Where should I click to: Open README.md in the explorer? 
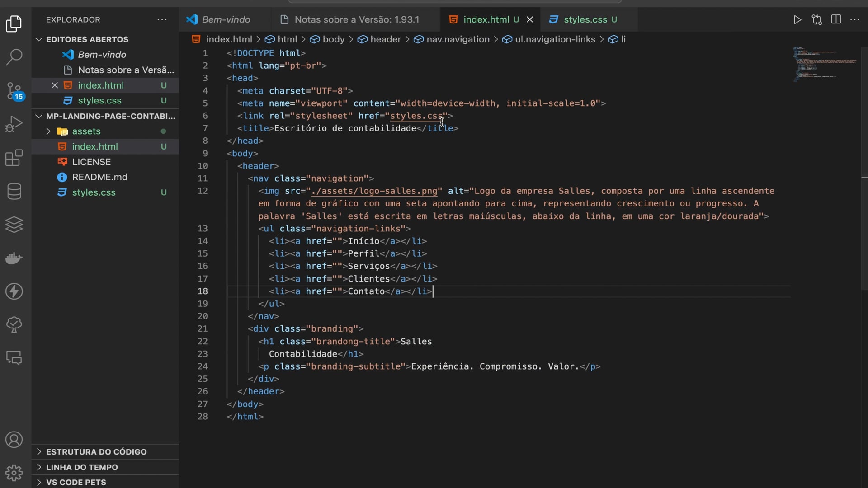(x=99, y=177)
